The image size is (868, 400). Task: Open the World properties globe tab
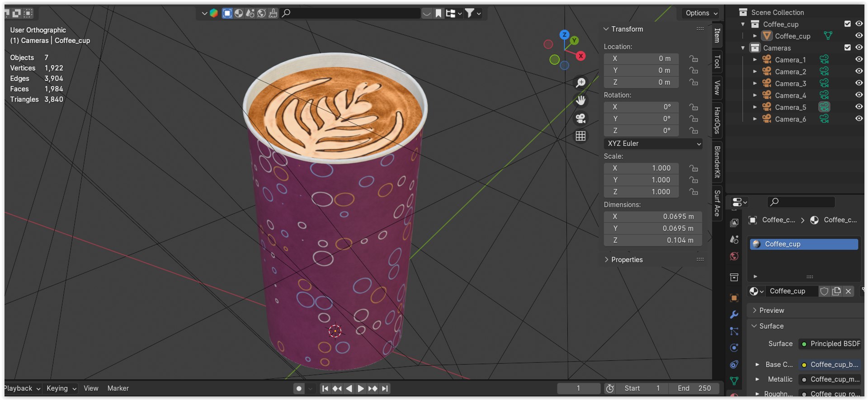[734, 256]
